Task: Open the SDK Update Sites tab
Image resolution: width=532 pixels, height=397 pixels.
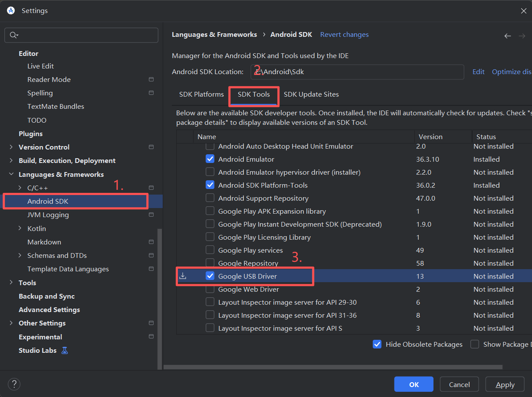Action: coord(311,94)
